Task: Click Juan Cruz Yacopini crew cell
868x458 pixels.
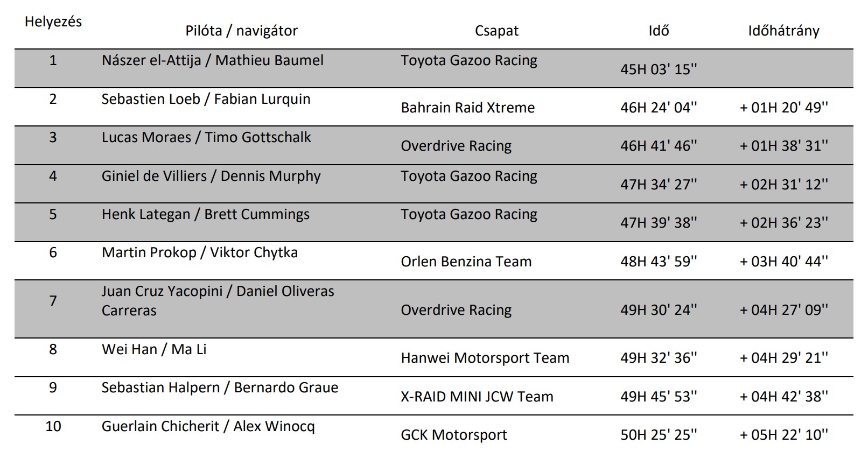Action: (x=218, y=301)
